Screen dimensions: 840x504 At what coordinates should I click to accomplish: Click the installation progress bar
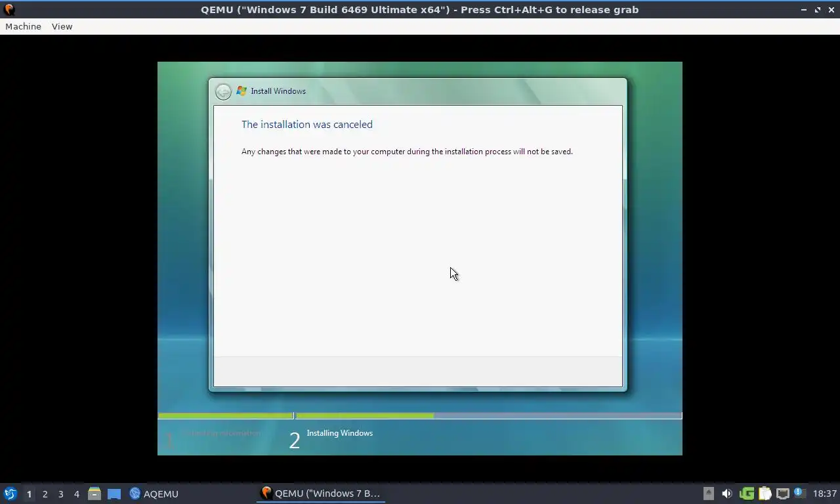click(x=420, y=415)
